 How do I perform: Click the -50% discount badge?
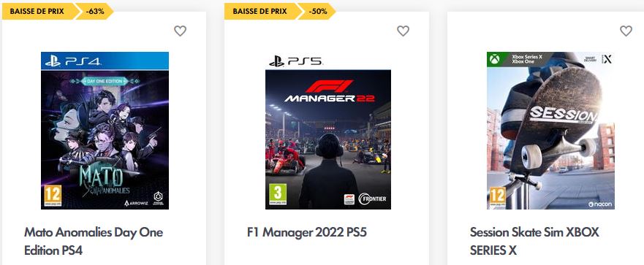(x=318, y=12)
